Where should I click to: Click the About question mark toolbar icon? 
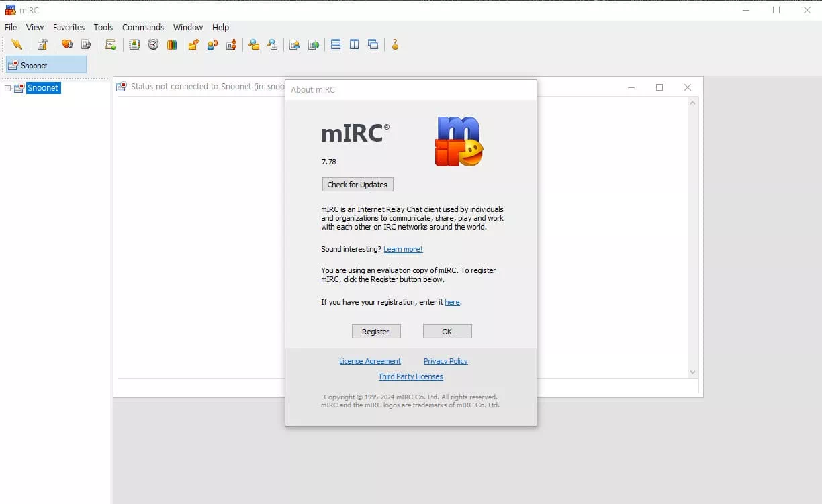tap(395, 44)
